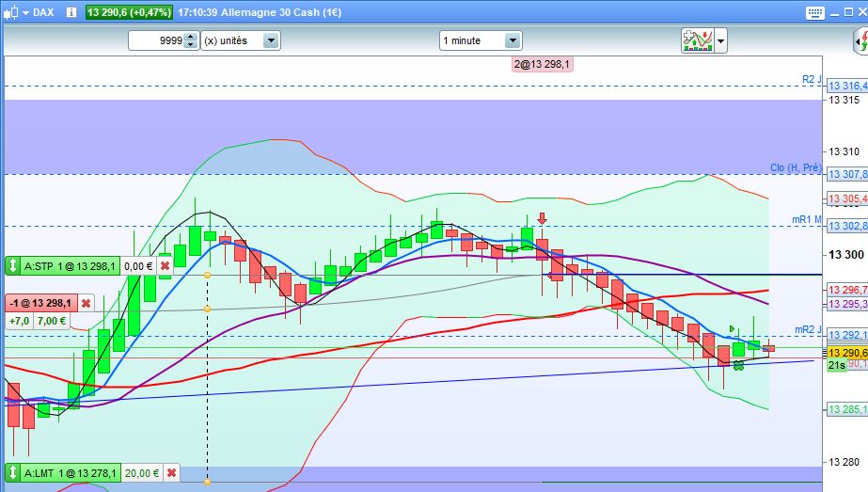The image size is (868, 492).
Task: Click the 13 305,4 price axis tag
Action: [847, 198]
